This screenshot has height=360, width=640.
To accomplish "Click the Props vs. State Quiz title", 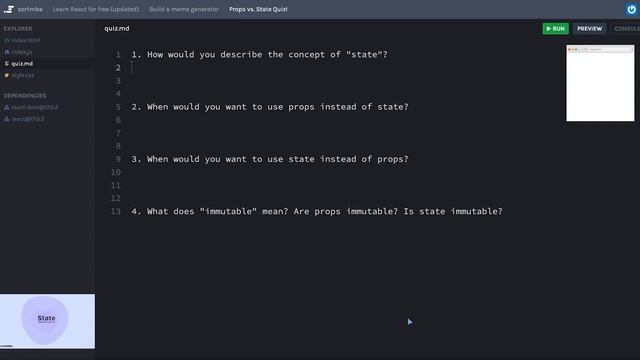I will pos(258,9).
